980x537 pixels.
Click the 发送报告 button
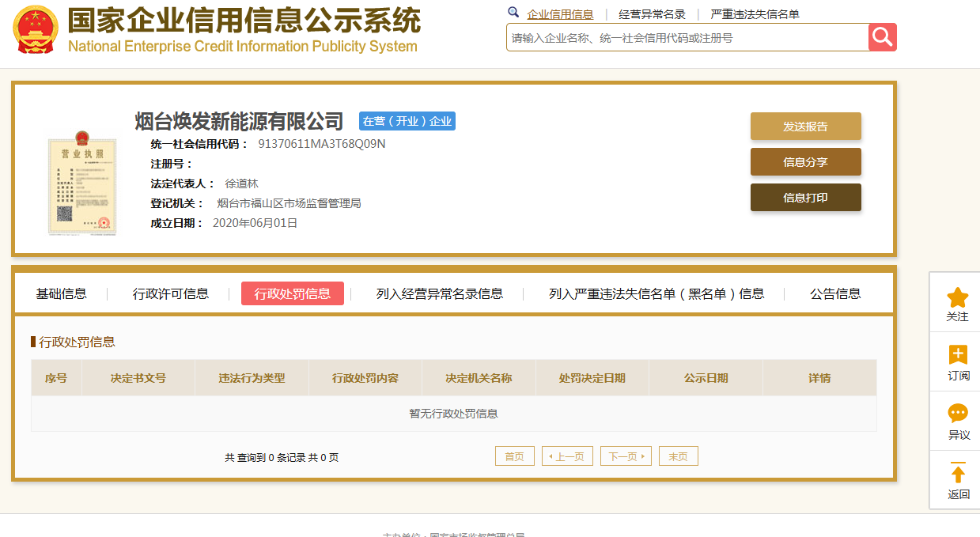[x=806, y=127]
